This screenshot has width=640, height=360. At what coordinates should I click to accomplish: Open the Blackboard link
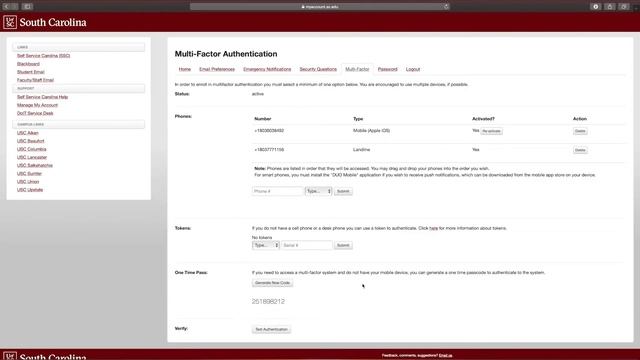point(28,64)
